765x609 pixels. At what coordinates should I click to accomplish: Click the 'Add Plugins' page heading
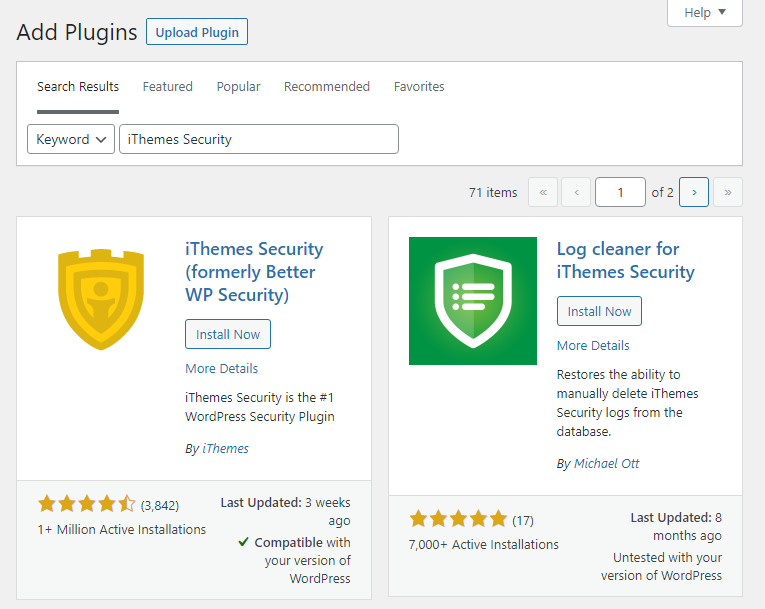pos(77,32)
